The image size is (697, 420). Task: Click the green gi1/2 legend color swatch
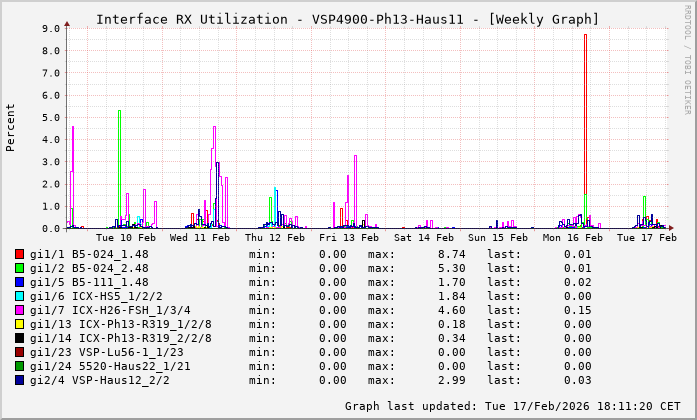[20, 268]
